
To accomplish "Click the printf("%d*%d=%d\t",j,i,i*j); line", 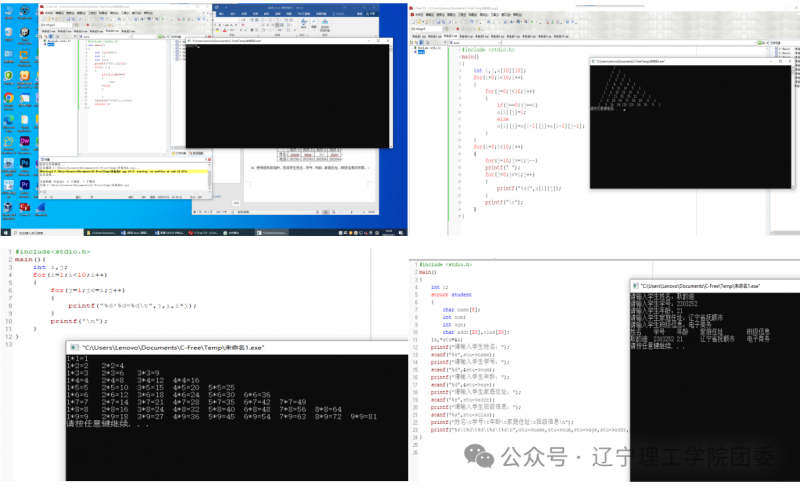I will click(x=132, y=306).
